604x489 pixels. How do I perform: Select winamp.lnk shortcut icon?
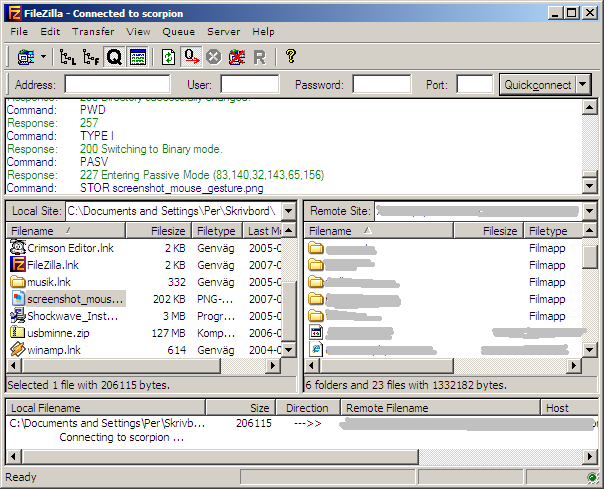18,349
